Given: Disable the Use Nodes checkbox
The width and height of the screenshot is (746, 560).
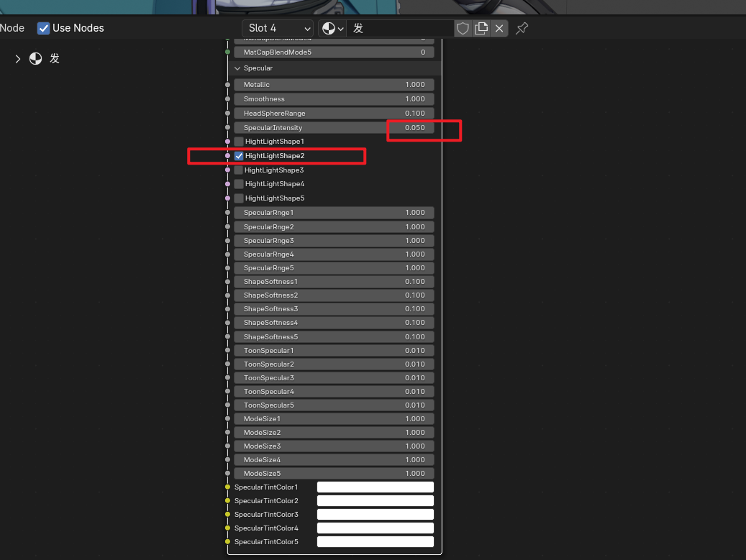Looking at the screenshot, I should [44, 28].
